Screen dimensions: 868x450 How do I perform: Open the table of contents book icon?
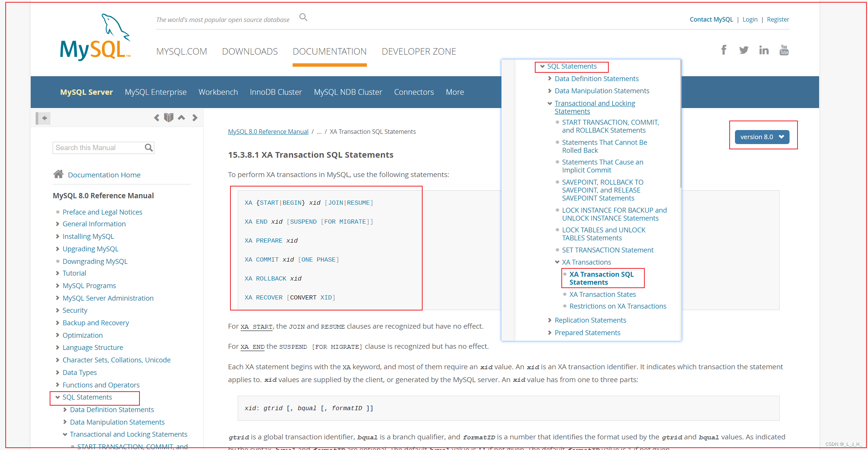tap(169, 117)
